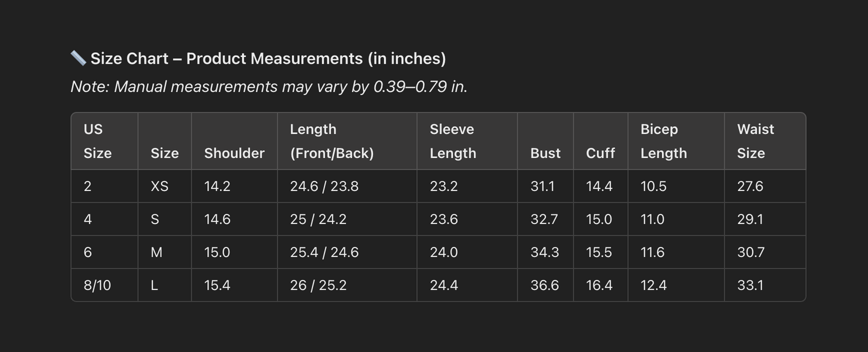This screenshot has width=868, height=352.
Task: Click the ruler emoji icon beside Size Chart
Action: (78, 58)
